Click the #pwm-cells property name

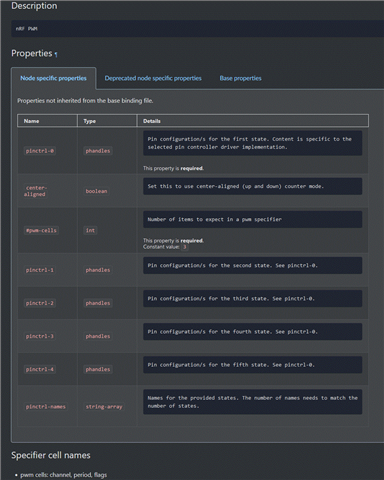tap(41, 230)
